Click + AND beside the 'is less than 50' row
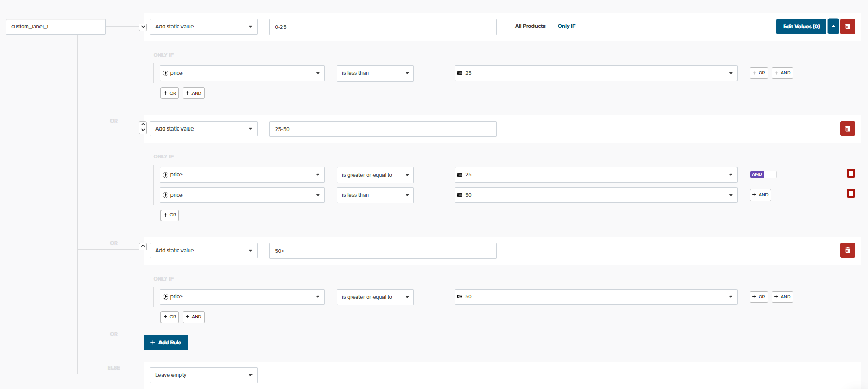This screenshot has height=389, width=868. point(760,195)
